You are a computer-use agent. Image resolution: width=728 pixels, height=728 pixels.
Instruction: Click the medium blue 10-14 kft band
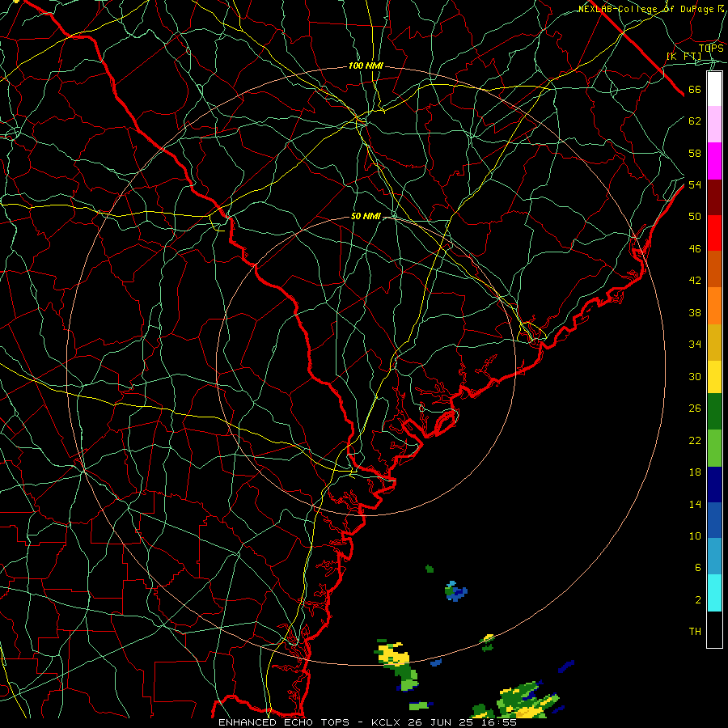(714, 520)
